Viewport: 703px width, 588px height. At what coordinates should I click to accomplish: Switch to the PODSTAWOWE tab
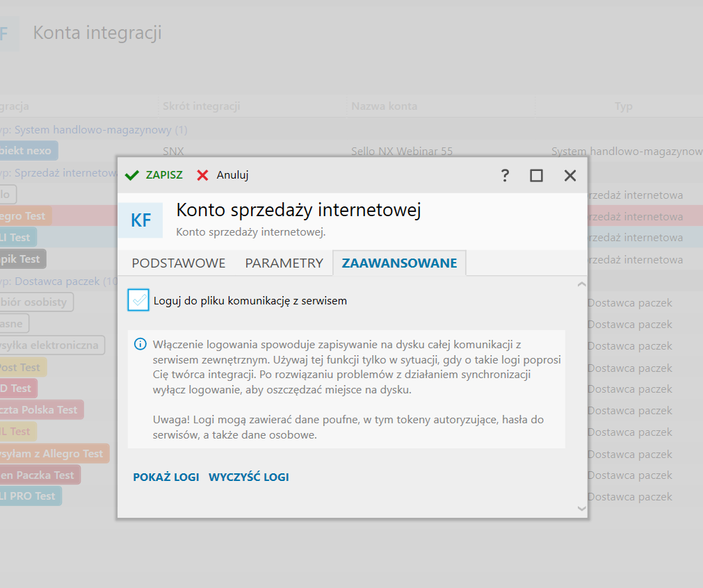pyautogui.click(x=179, y=263)
